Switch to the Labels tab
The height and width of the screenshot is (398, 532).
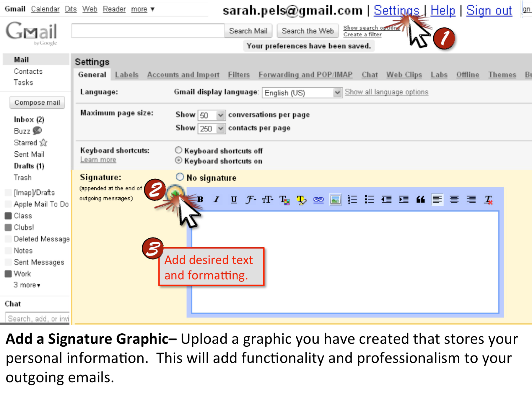coord(127,75)
